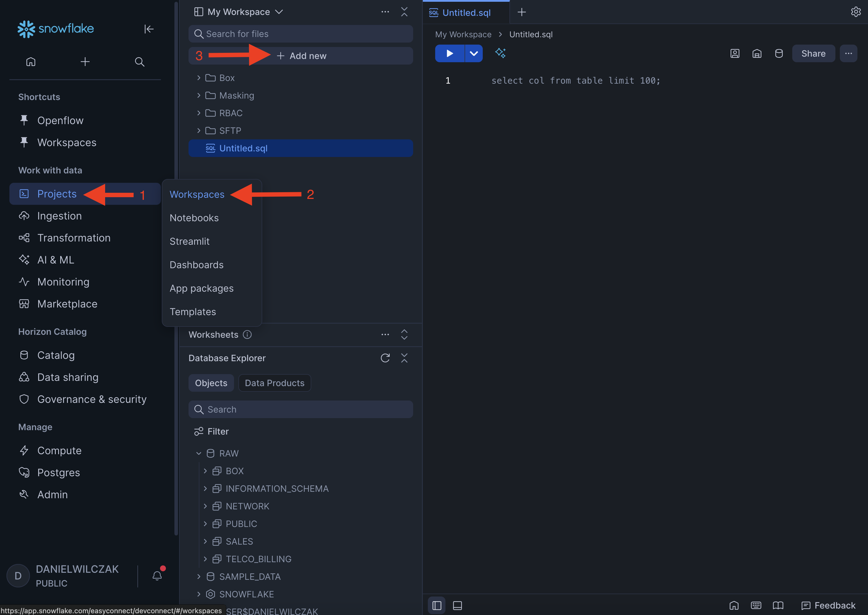868x615 pixels.
Task: Select Notebooks from the Projects submenu
Action: point(194,218)
